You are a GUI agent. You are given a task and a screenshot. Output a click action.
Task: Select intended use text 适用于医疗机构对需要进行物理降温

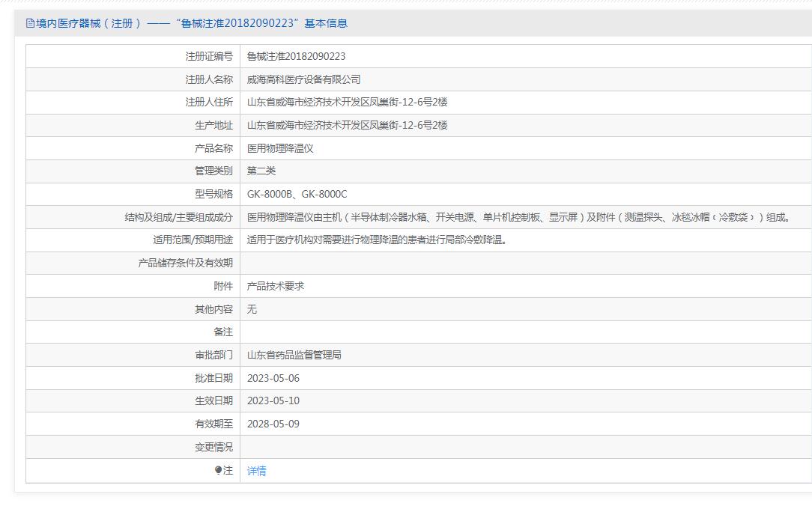(377, 240)
